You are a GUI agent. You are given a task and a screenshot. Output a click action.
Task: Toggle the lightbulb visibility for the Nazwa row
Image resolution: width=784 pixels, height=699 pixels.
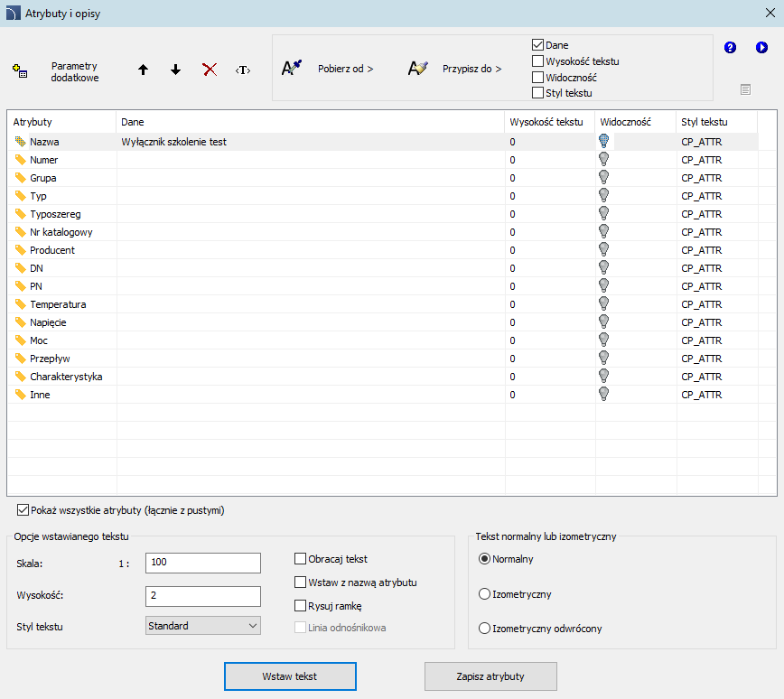(x=603, y=141)
